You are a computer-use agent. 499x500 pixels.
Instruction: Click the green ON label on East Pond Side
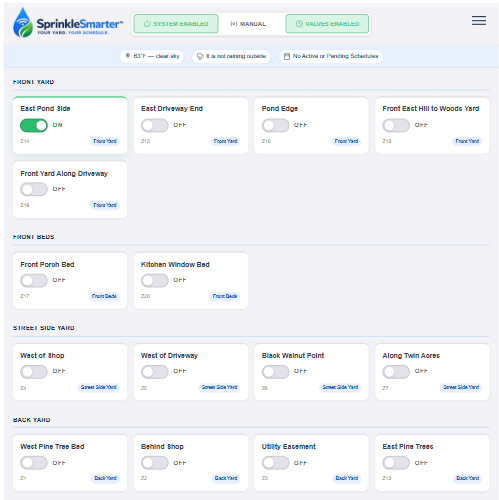[x=57, y=125]
